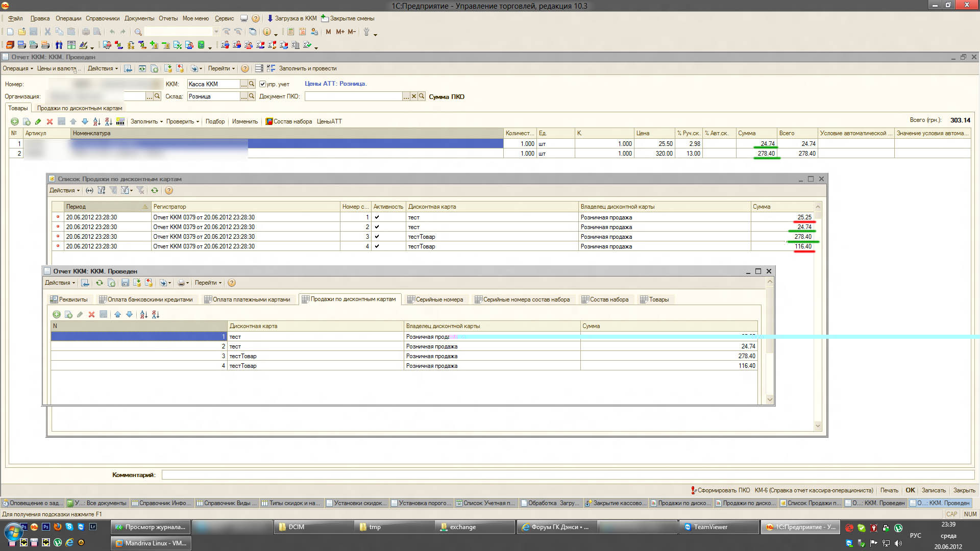Add a new row in front Отчет ККМ table
The width and height of the screenshot is (980, 551).
[x=57, y=314]
